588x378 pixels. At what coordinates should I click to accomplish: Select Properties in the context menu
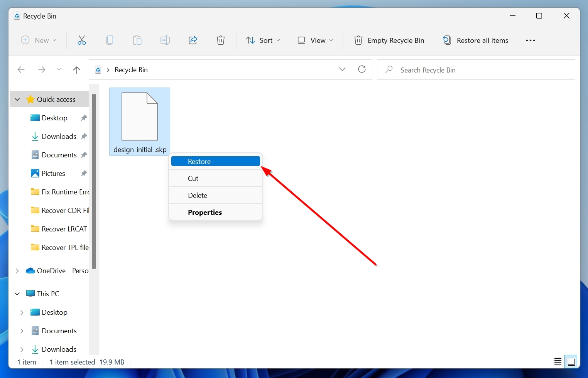coord(205,212)
